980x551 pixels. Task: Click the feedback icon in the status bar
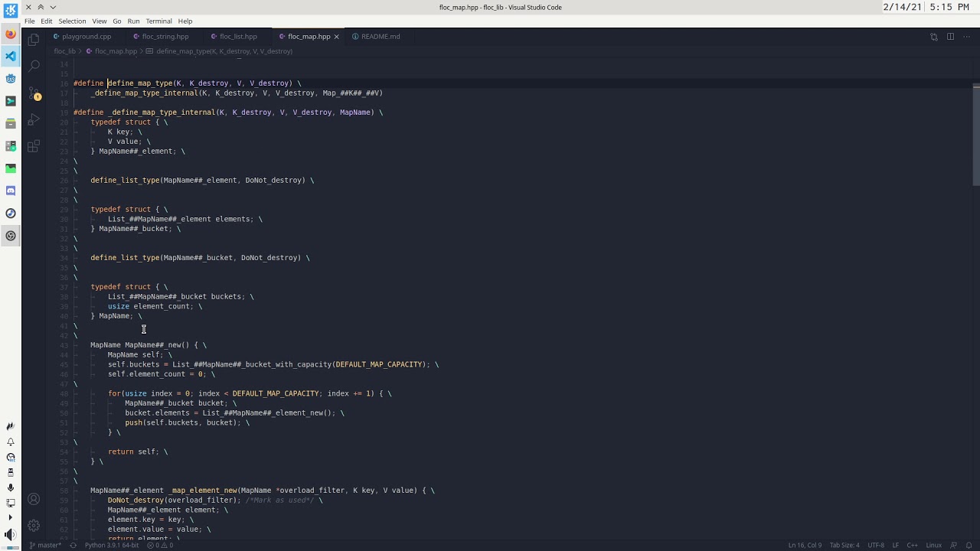pyautogui.click(x=953, y=546)
